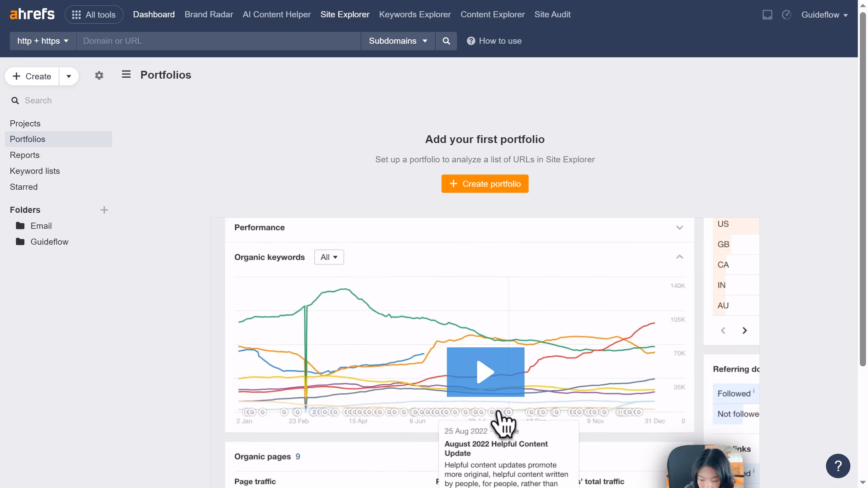Open the Guideflow folder in the sidebar
The height and width of the screenshot is (488, 868).
(x=49, y=242)
